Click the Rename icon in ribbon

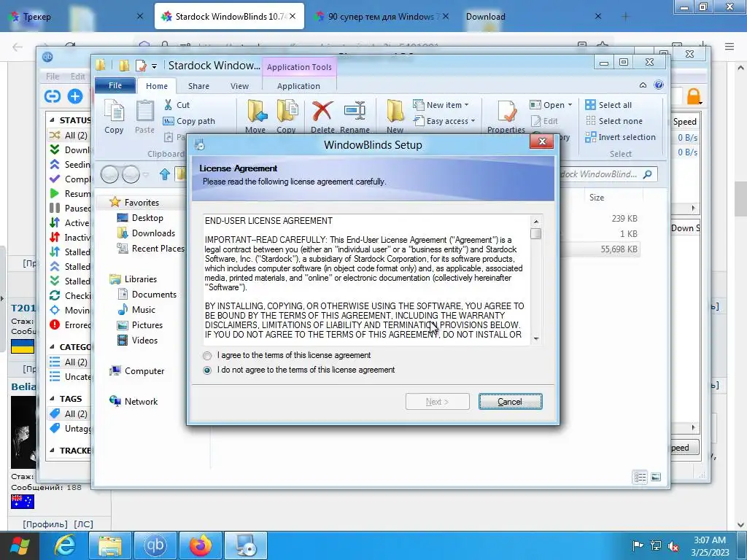(355, 111)
